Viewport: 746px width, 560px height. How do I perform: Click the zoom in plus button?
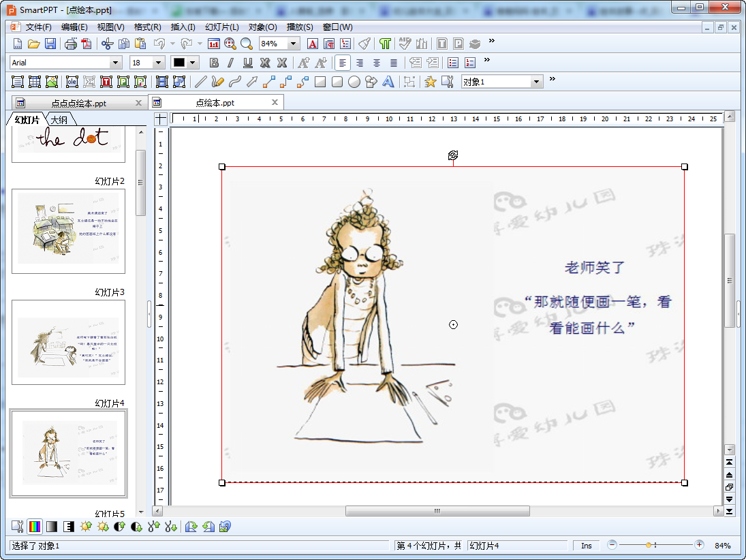pyautogui.click(x=699, y=545)
